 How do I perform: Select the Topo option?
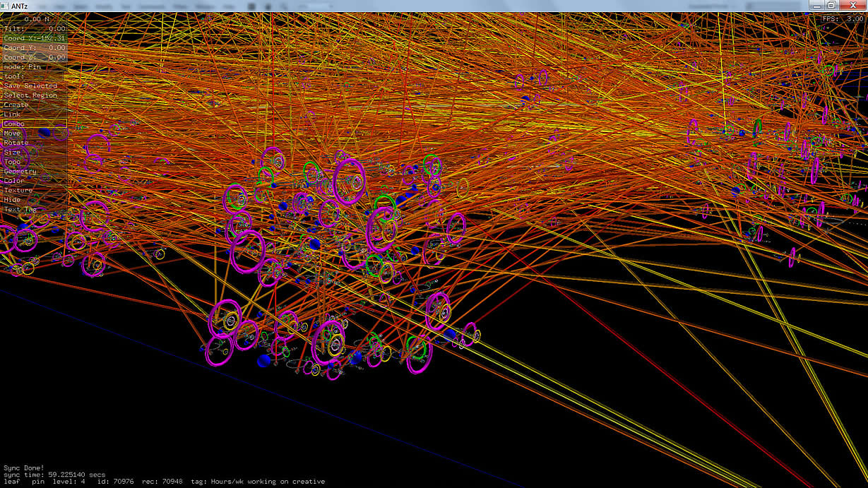coord(13,162)
